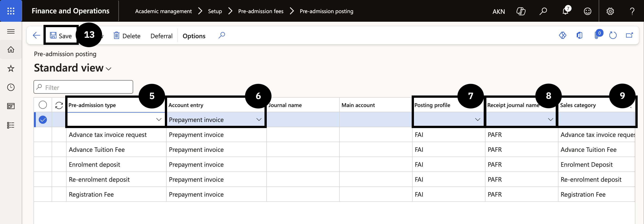Image resolution: width=644 pixels, height=224 pixels.
Task: Open Pre-admission type dropdown in new row
Action: [x=159, y=120]
